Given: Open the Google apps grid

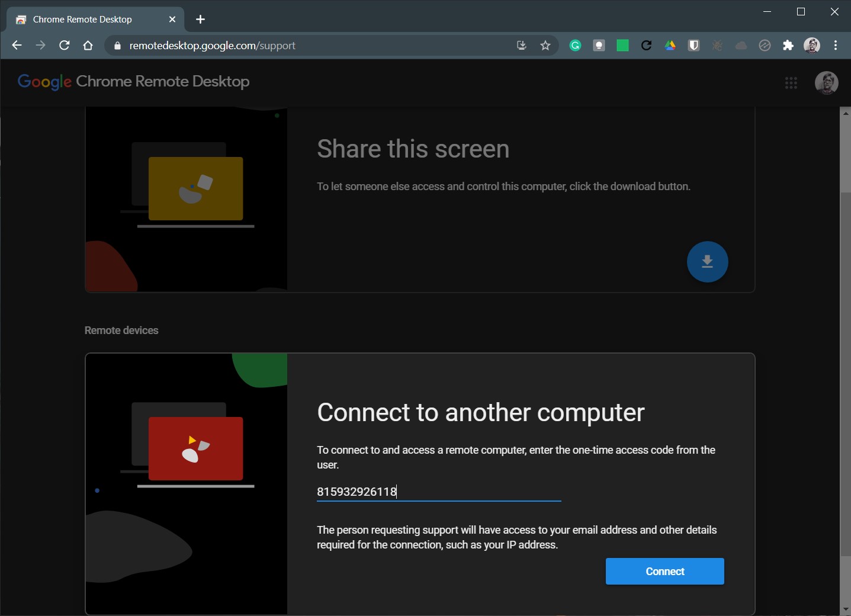Looking at the screenshot, I should click(791, 83).
